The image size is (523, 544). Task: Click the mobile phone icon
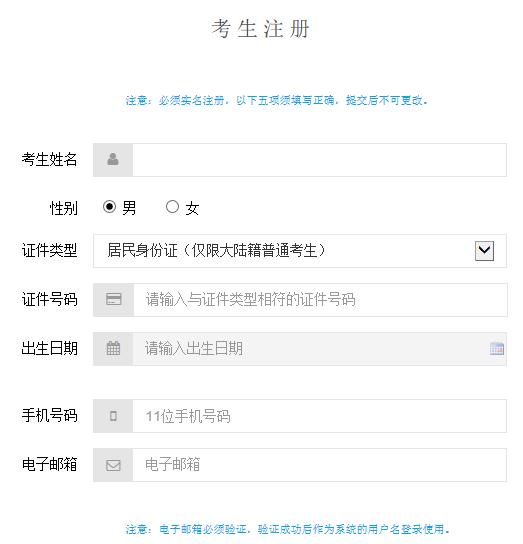tap(113, 416)
